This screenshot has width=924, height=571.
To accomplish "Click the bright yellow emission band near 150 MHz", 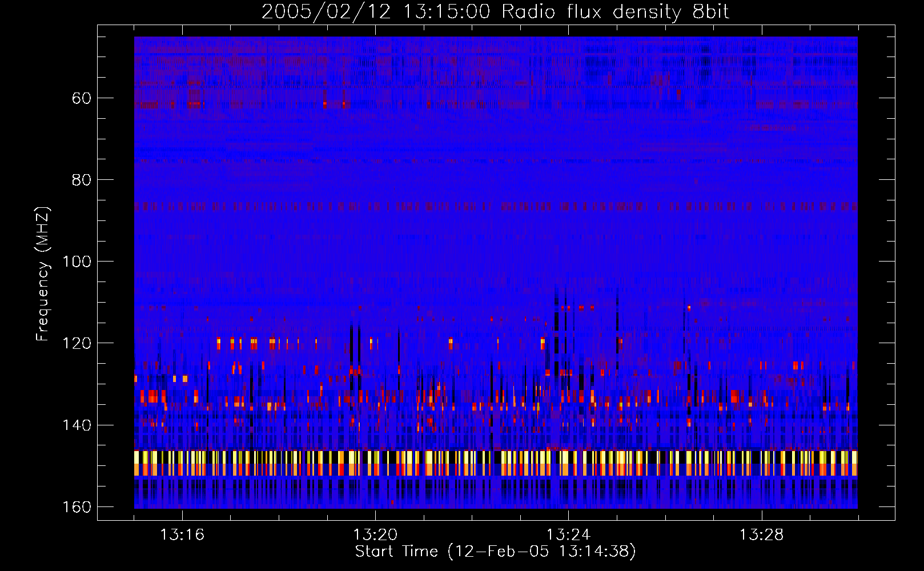I will pos(496,463).
